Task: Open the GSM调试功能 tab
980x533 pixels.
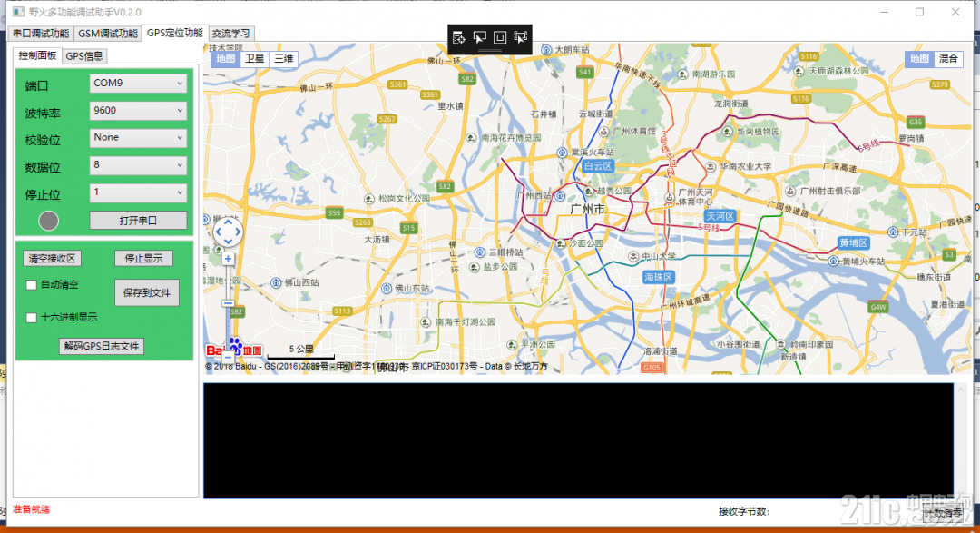Action: (x=108, y=34)
